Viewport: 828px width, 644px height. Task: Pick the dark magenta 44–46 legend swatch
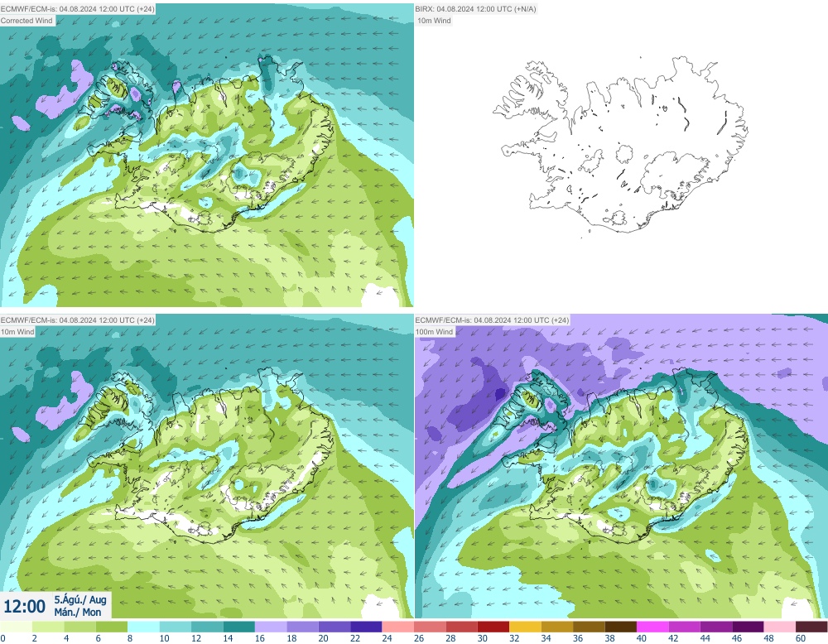pos(716,627)
